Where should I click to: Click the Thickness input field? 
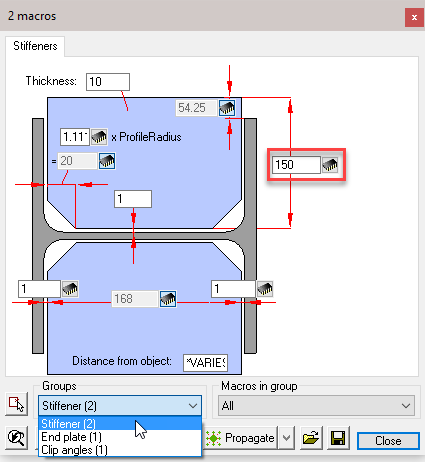coord(108,82)
